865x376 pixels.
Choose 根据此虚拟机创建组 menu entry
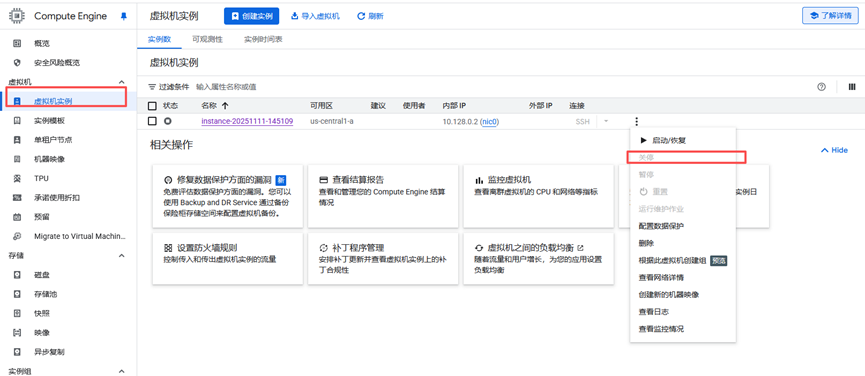[682, 260]
